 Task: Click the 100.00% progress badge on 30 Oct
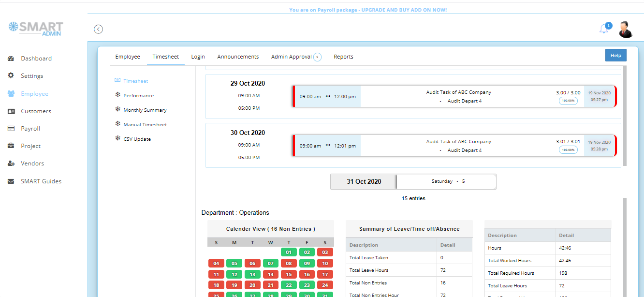568,149
